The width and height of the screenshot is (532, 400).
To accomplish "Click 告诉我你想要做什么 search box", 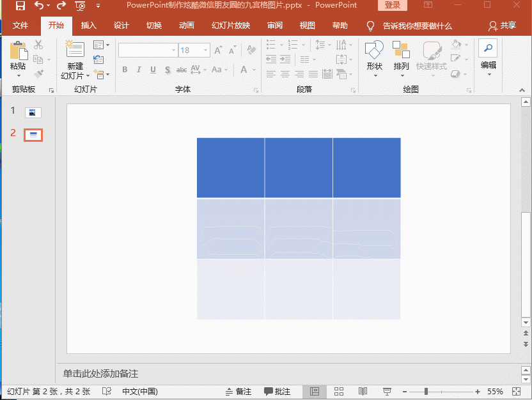I will tap(418, 26).
